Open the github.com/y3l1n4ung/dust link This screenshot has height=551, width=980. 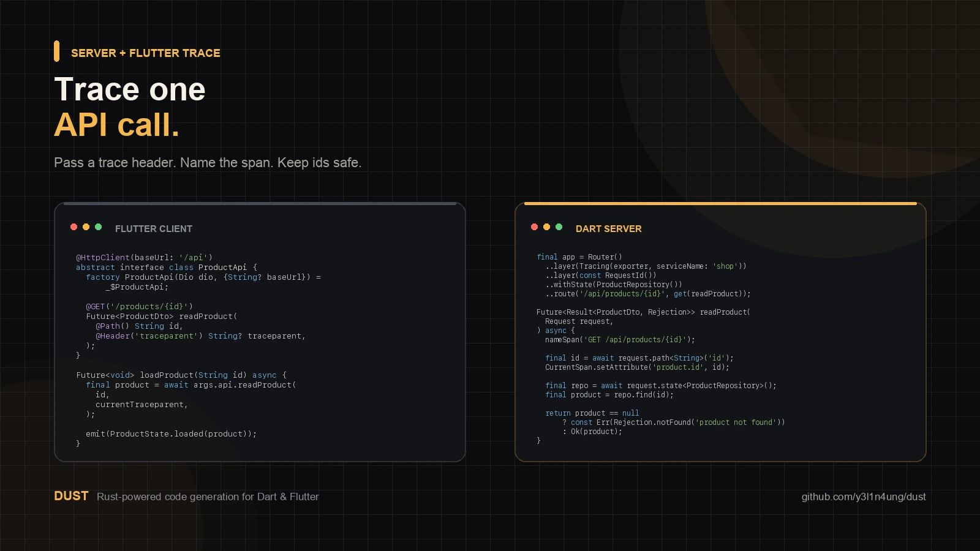(864, 497)
